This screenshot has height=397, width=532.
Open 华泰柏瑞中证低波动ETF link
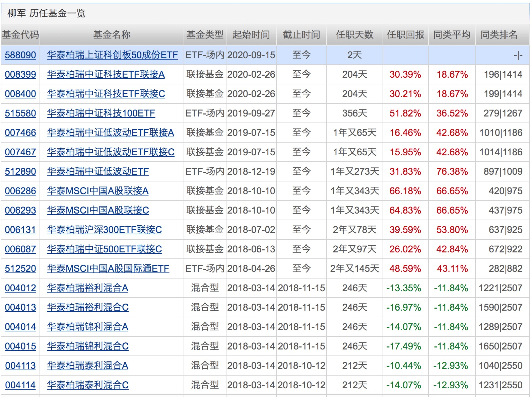98,171
